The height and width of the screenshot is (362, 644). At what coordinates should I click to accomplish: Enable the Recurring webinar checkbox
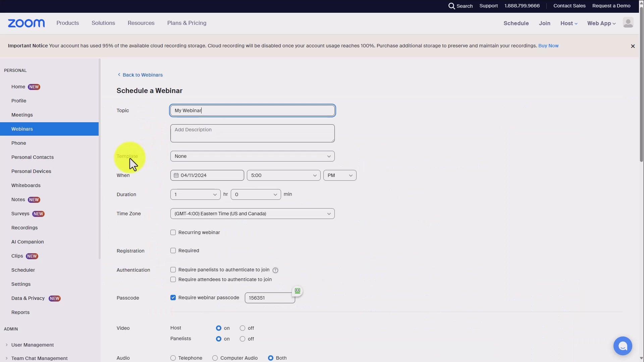[x=173, y=233]
